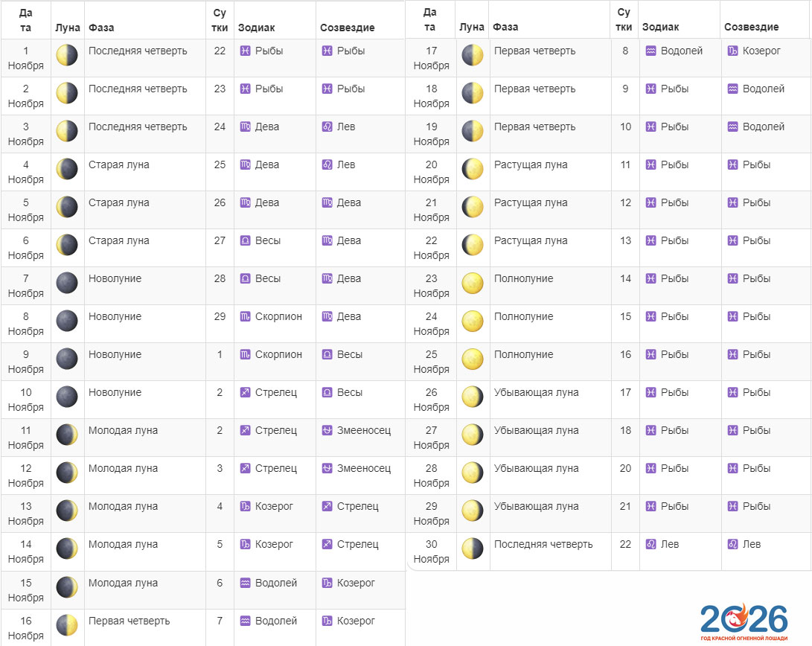Click the date cell for 20 Ноября
Screen dimensions: 812x646
click(431, 172)
